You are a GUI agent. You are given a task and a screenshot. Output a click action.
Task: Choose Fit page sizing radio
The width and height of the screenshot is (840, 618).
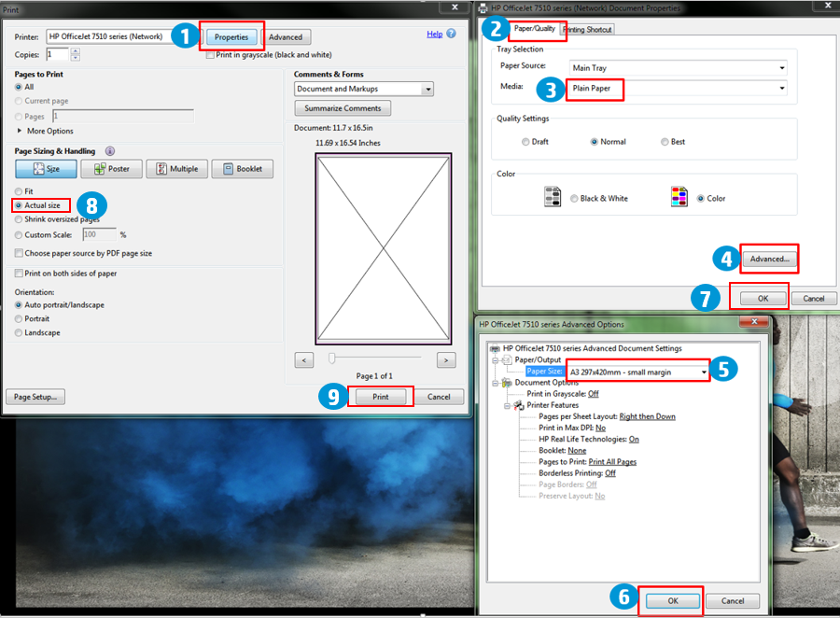(19, 191)
